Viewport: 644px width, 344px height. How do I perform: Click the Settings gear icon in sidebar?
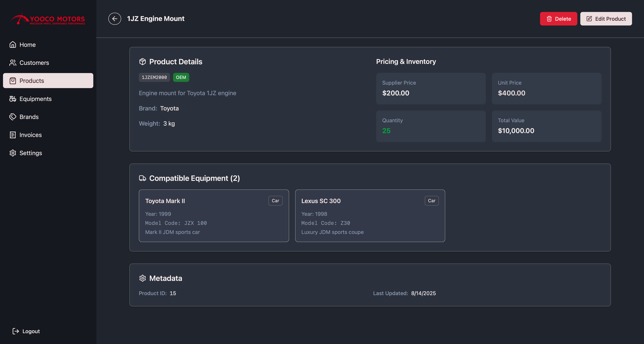(13, 153)
